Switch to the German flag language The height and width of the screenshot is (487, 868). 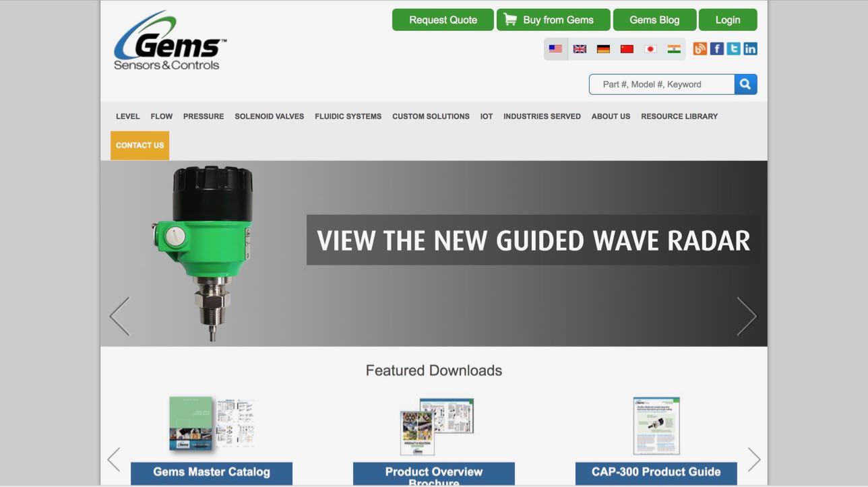point(603,49)
